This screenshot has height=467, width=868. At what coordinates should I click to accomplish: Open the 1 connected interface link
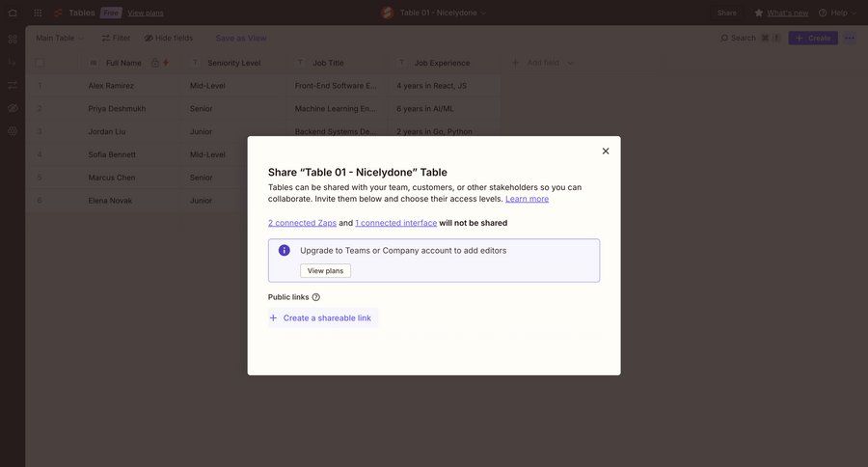(395, 223)
